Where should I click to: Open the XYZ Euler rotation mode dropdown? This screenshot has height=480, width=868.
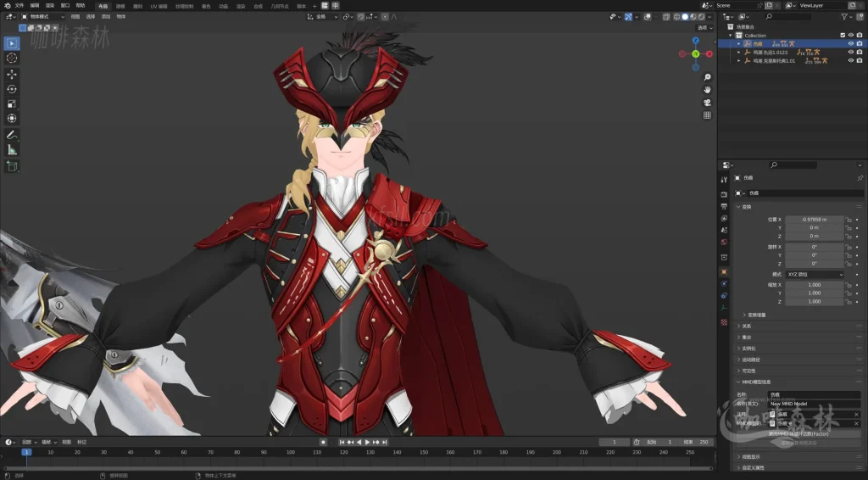(x=815, y=275)
